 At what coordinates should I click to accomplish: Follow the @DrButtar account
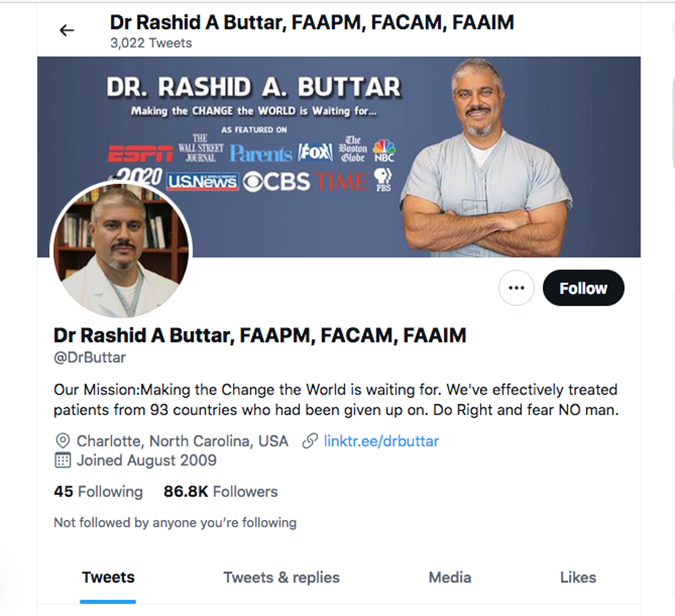(x=583, y=288)
